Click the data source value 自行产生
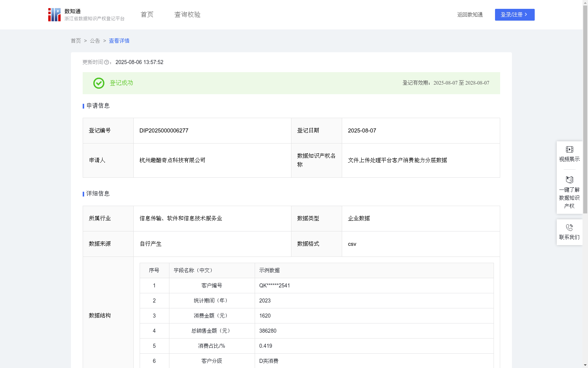The image size is (588, 368). 151,244
